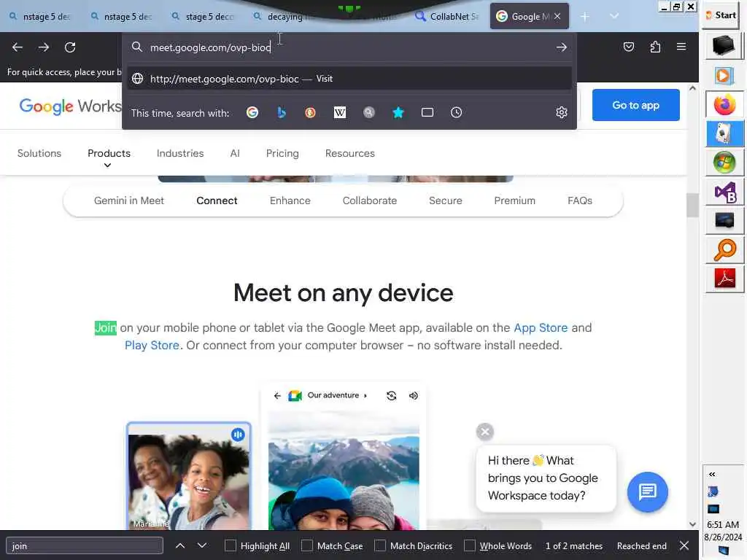Open Visual Basic icon in taskbar

click(x=724, y=192)
